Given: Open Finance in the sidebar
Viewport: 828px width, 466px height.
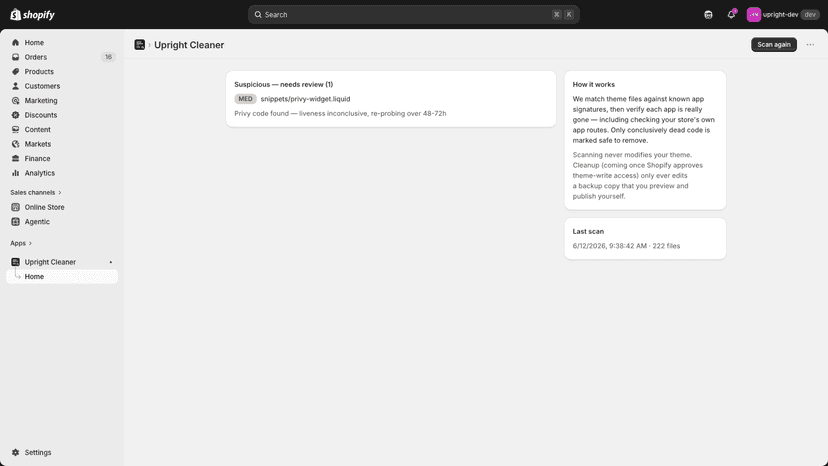Looking at the screenshot, I should [62, 159].
